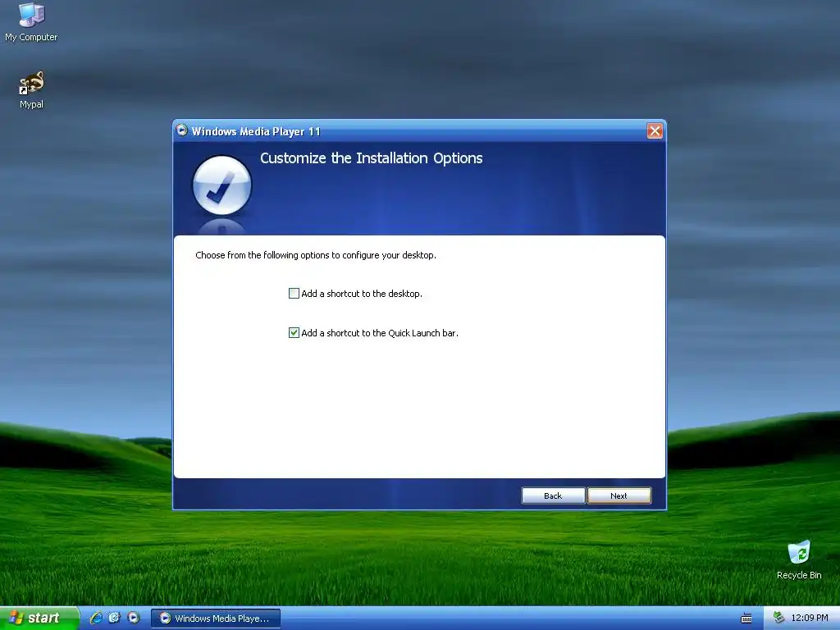Click the Windows Media Player title bar icon
840x630 pixels.
coord(182,130)
